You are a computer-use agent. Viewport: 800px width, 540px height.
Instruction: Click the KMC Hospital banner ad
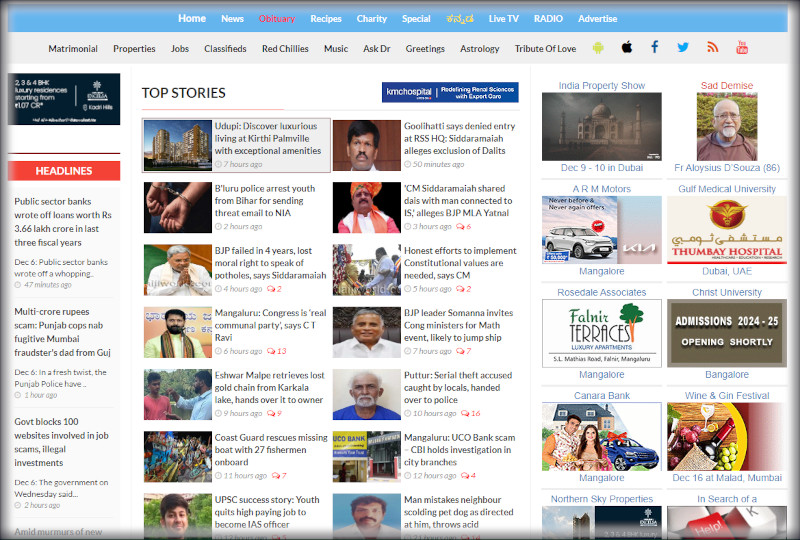click(450, 93)
